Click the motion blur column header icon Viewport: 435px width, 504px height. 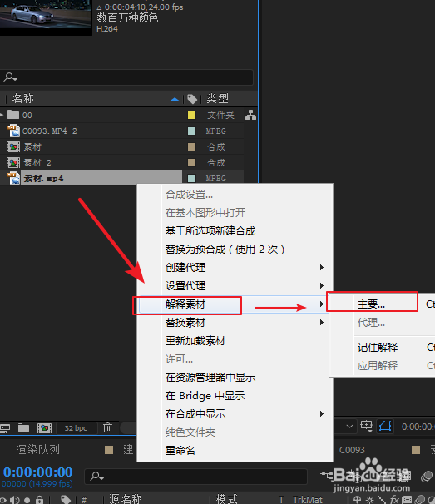coord(420,500)
